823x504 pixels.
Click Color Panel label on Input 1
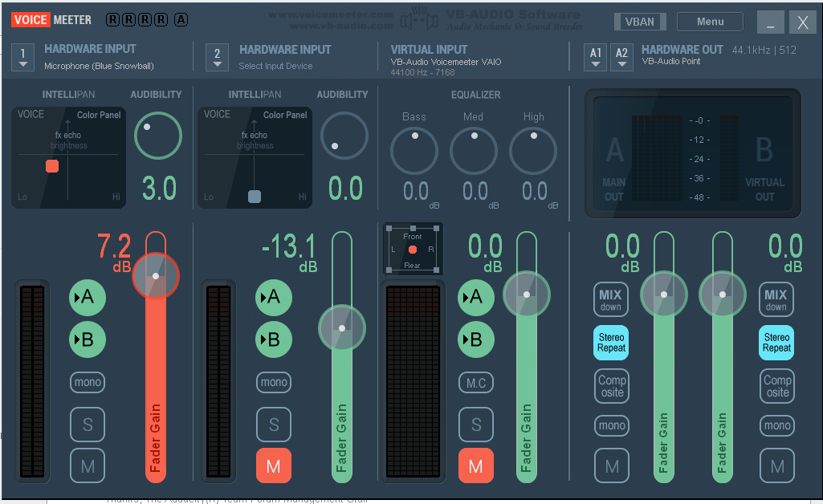coord(99,115)
